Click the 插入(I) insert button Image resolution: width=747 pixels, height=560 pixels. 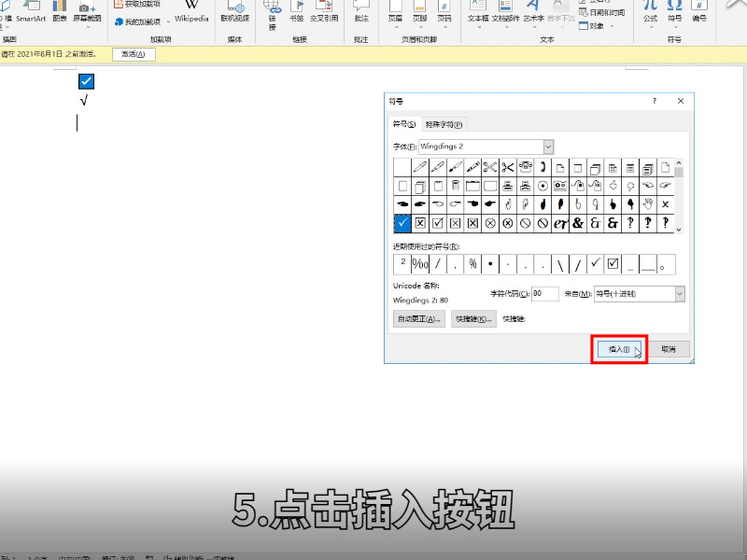[619, 349]
